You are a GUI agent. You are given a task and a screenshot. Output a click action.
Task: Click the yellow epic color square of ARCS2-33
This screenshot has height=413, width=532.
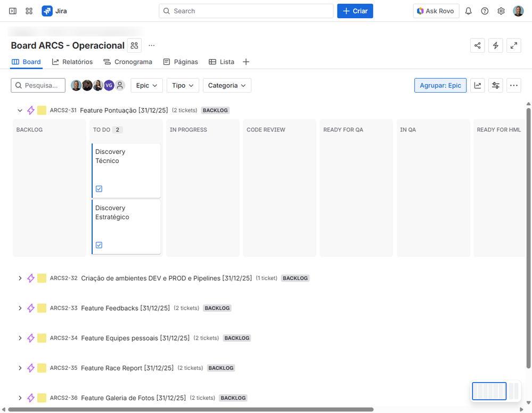click(x=41, y=308)
